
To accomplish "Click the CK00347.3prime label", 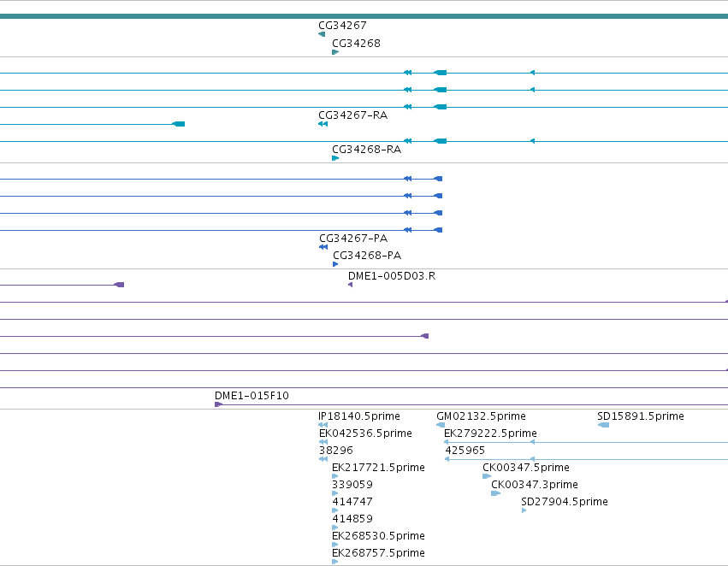I will pyautogui.click(x=535, y=485).
